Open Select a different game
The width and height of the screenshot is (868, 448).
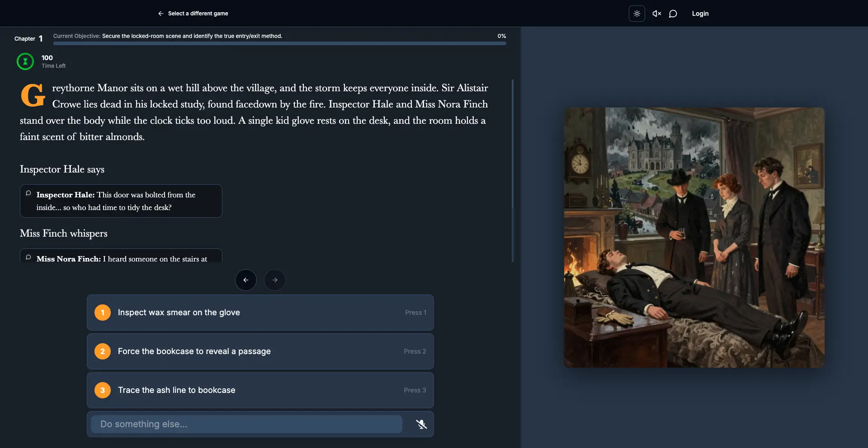tap(198, 14)
